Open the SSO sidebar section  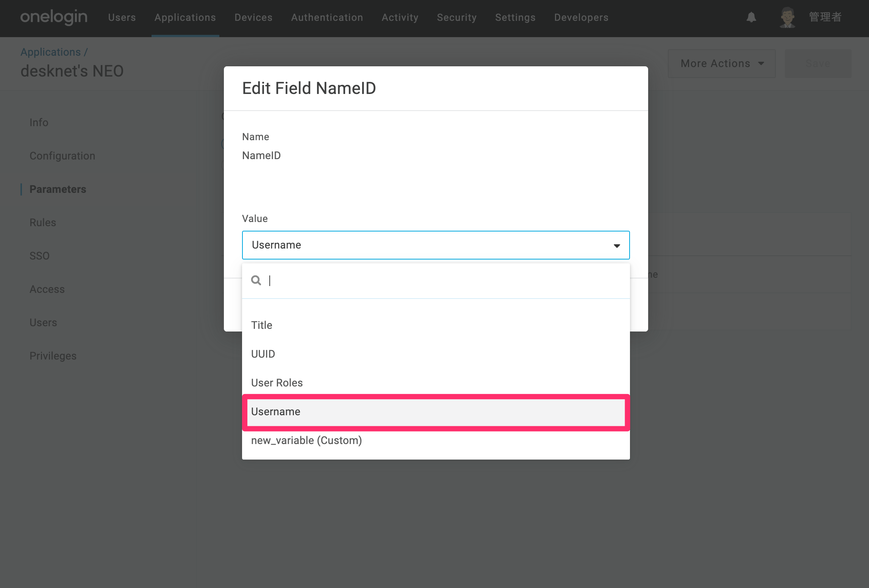[39, 256]
